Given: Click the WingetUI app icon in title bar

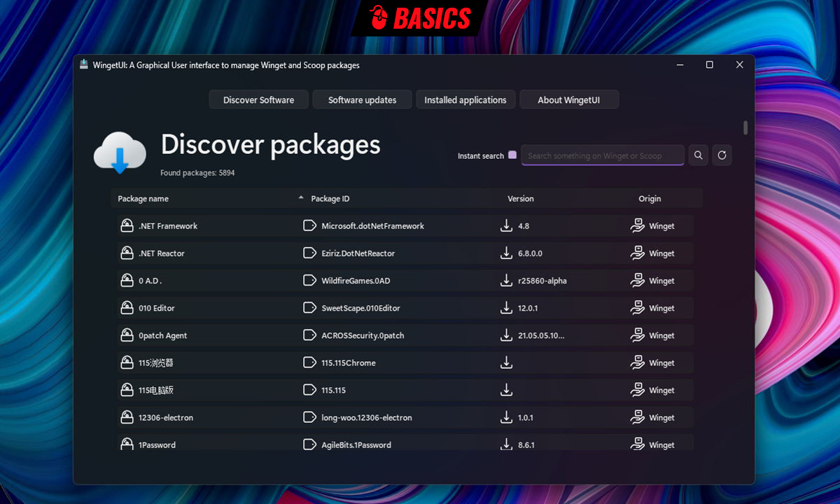Looking at the screenshot, I should 83,65.
